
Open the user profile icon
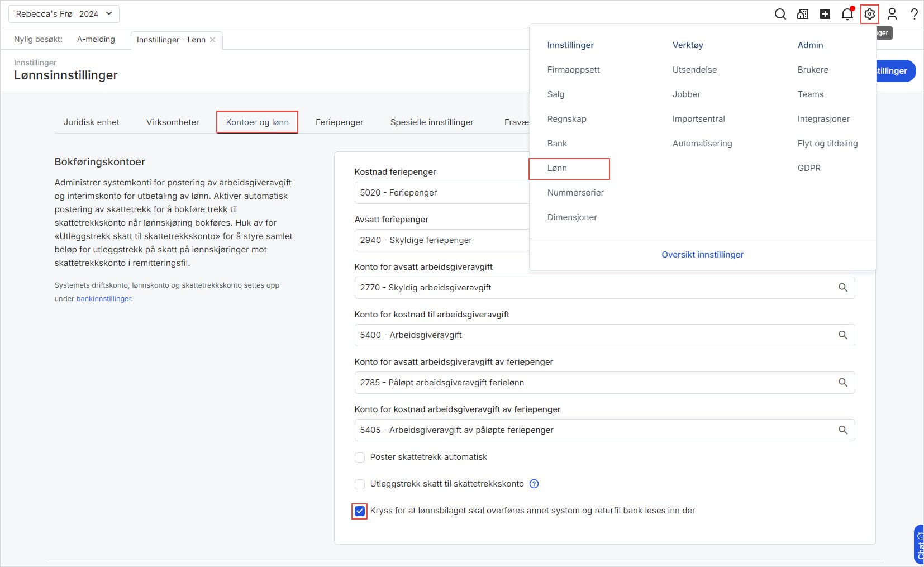[892, 14]
